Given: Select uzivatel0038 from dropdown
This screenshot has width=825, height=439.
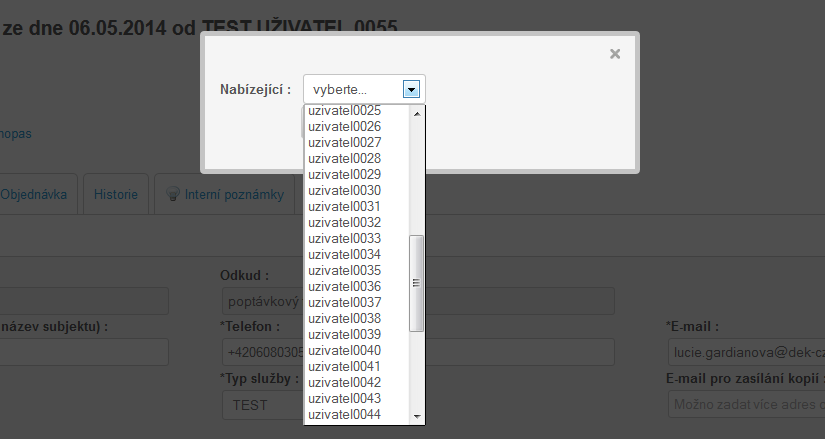Looking at the screenshot, I should [357, 318].
